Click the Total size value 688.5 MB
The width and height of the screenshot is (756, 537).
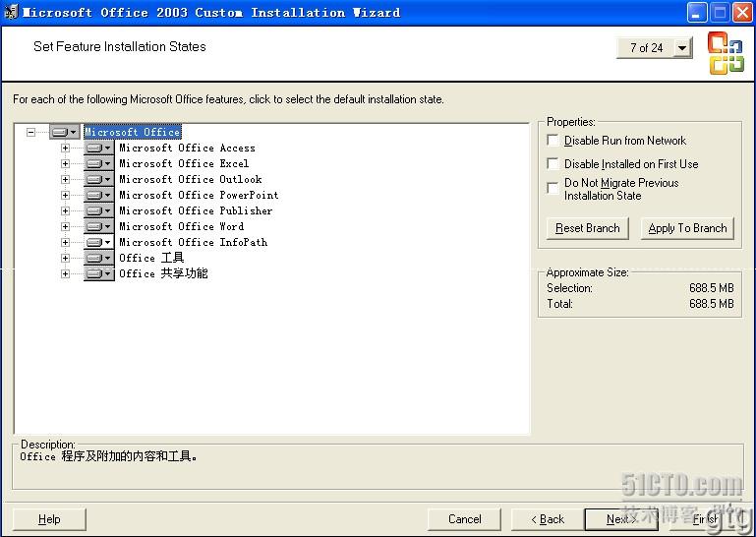(x=711, y=304)
